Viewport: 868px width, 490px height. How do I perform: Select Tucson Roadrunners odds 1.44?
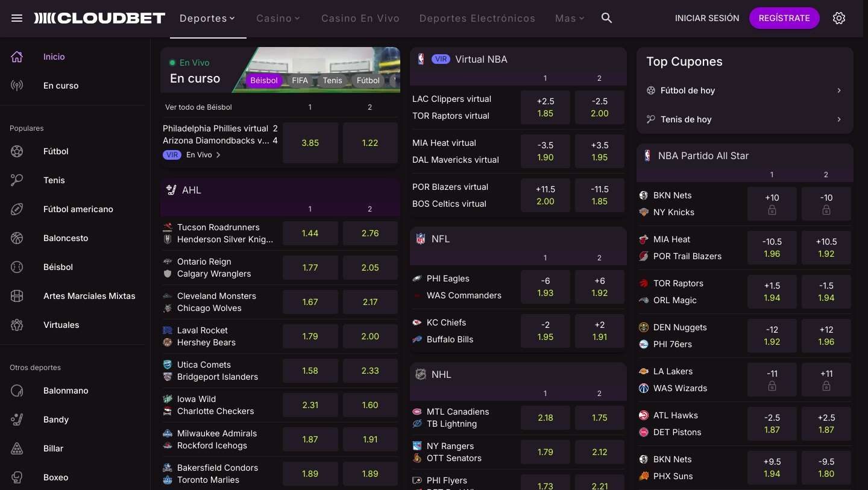310,233
